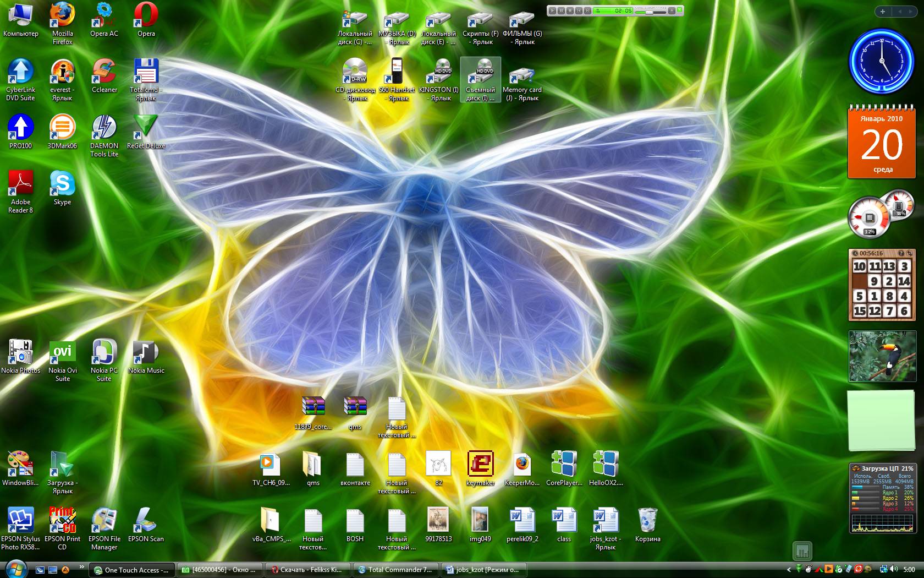Viewport: 924px width, 578px height.
Task: Open the Mozilla Firefox desktop shortcut
Action: pos(62,17)
